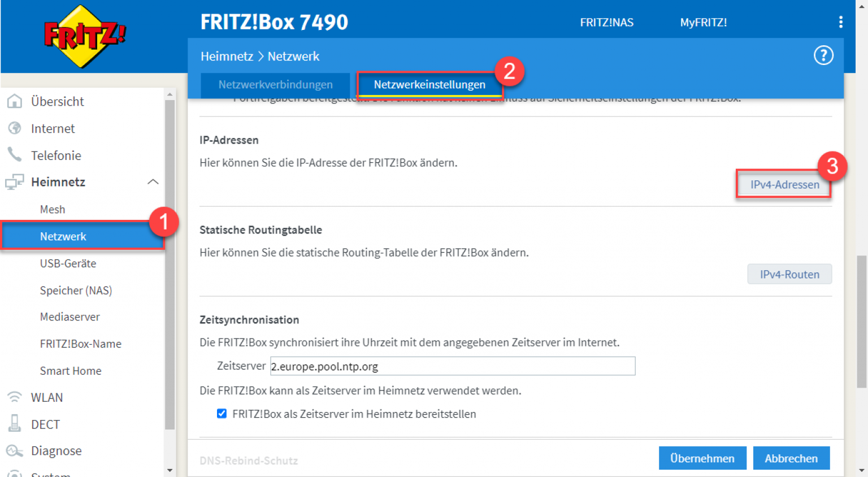Select the Internet globe icon in sidebar
868x477 pixels.
[x=15, y=128]
